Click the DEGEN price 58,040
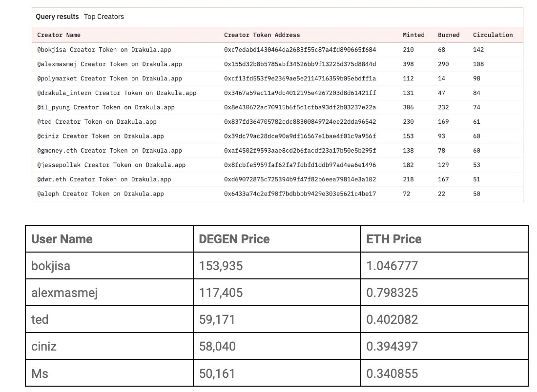 (x=217, y=346)
